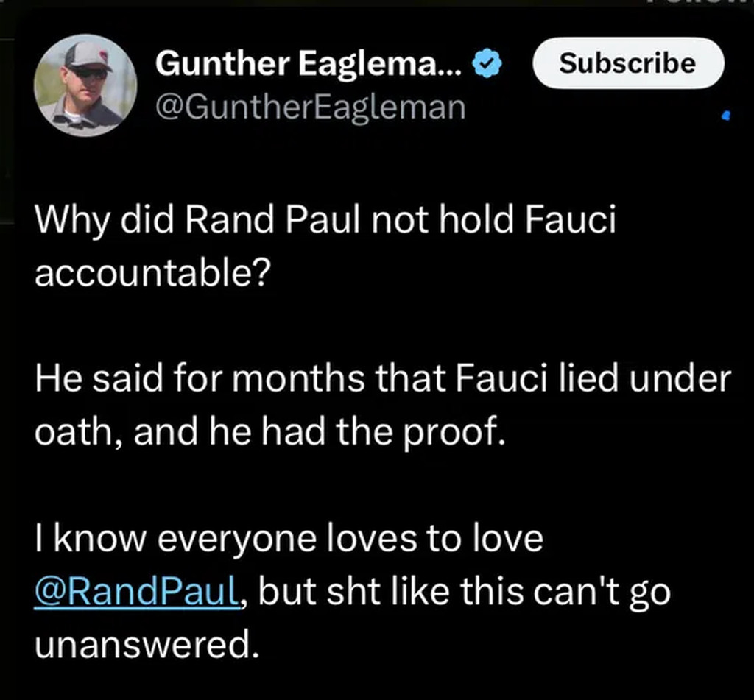This screenshot has height=700, width=754.
Task: Select the "Gunther Eaglema..." display name
Action: pos(309,66)
